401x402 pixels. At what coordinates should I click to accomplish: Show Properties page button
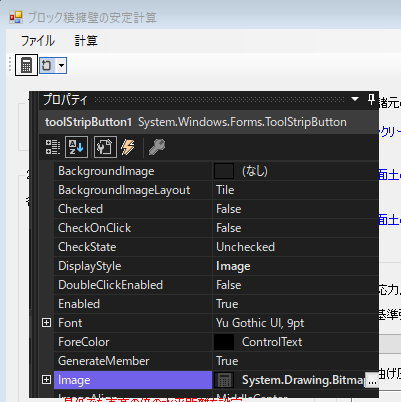[x=105, y=147]
